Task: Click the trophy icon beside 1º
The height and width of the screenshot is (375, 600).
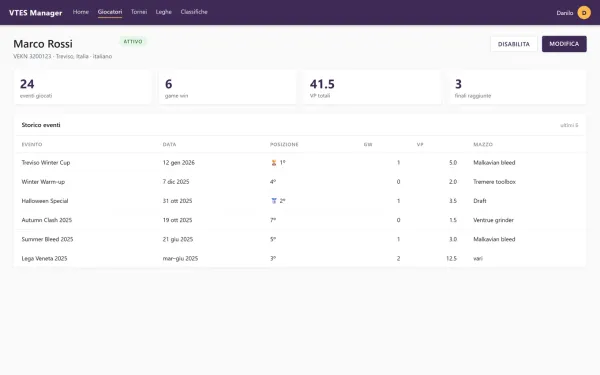Action: [x=274, y=163]
